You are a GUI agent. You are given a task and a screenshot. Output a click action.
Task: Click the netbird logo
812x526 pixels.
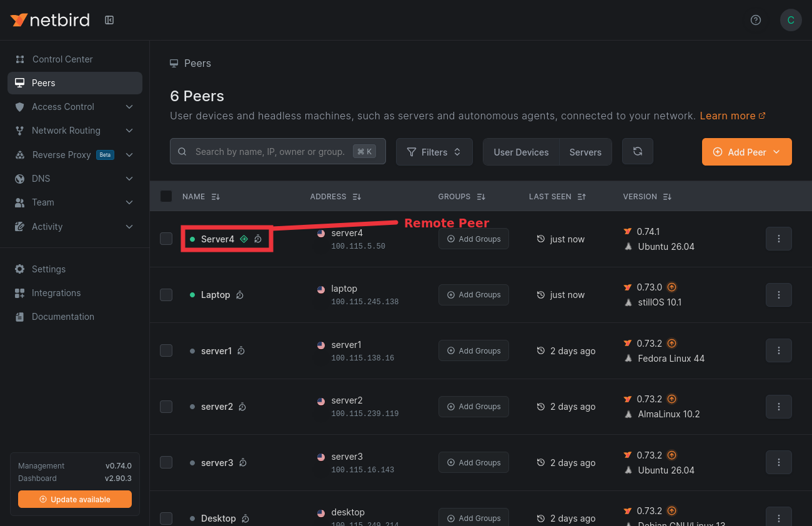click(50, 20)
